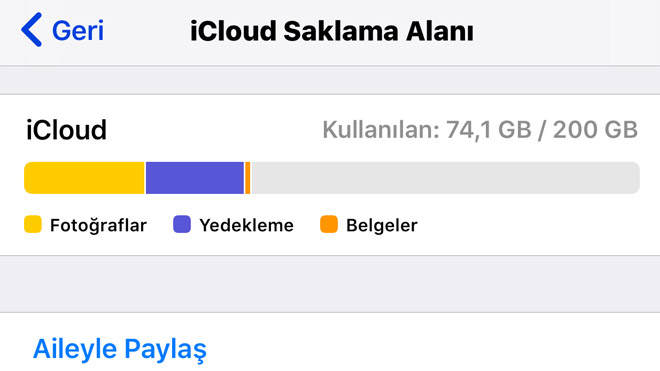660x371 pixels.
Task: Tap the orange Belgeler legend square
Action: 329,224
